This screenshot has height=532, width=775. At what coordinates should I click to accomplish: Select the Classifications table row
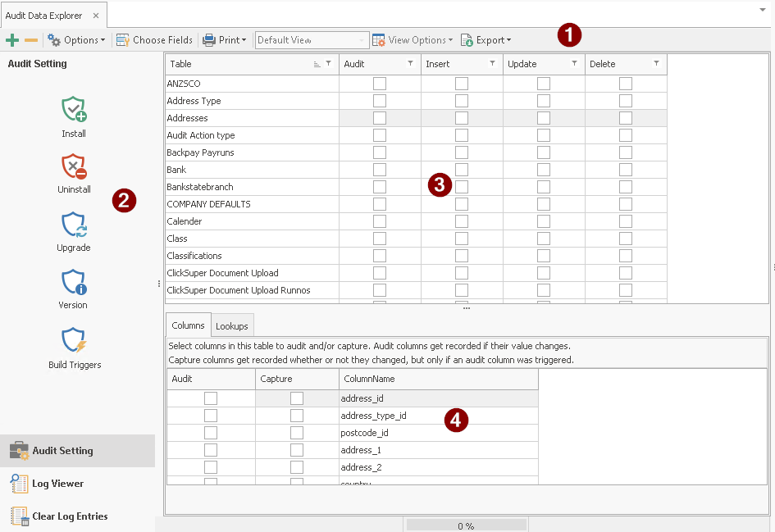(x=252, y=256)
